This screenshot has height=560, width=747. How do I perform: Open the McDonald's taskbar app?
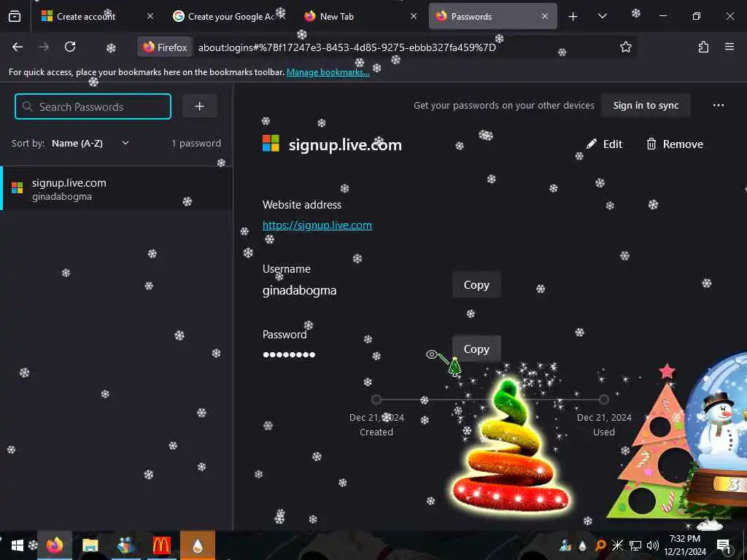coord(161,545)
